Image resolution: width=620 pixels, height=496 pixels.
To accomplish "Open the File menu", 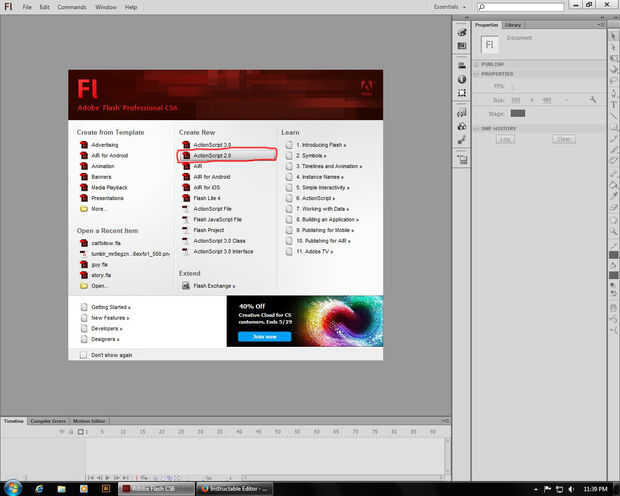I will pos(26,7).
